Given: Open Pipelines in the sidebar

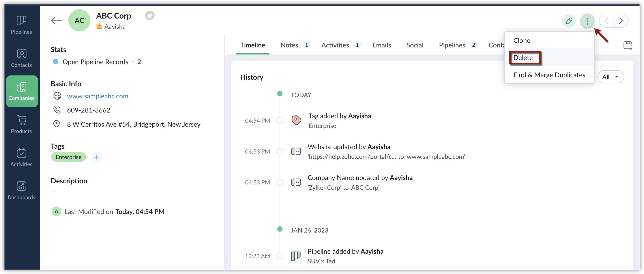Looking at the screenshot, I should 21,25.
